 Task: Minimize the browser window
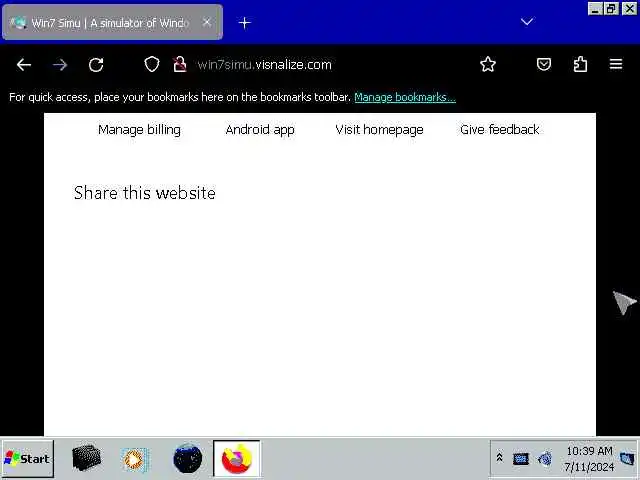595,9
